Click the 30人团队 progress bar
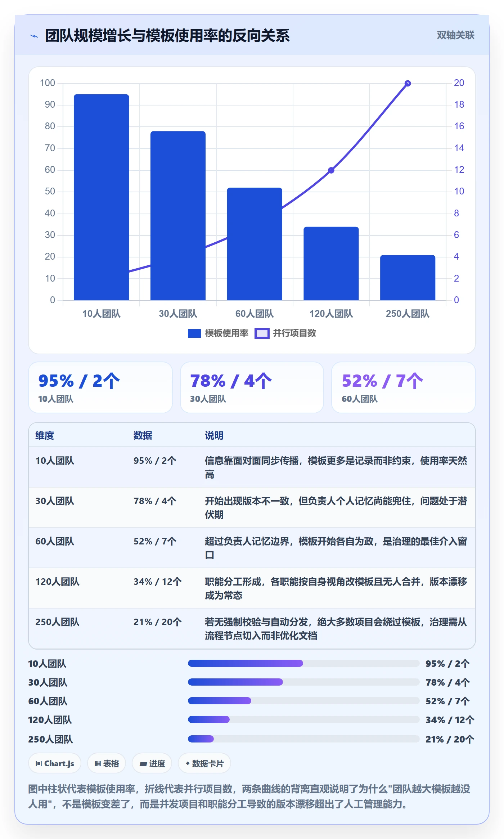This screenshot has width=504, height=839. [304, 682]
